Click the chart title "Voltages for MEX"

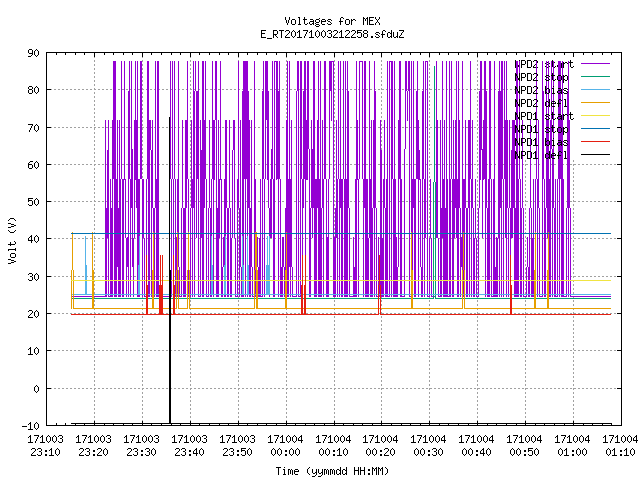pos(332,21)
